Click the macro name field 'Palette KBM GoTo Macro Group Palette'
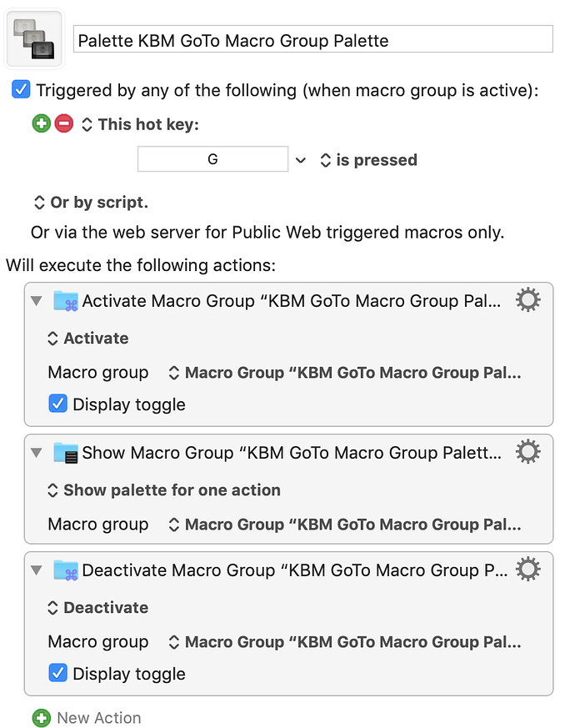 pos(312,39)
